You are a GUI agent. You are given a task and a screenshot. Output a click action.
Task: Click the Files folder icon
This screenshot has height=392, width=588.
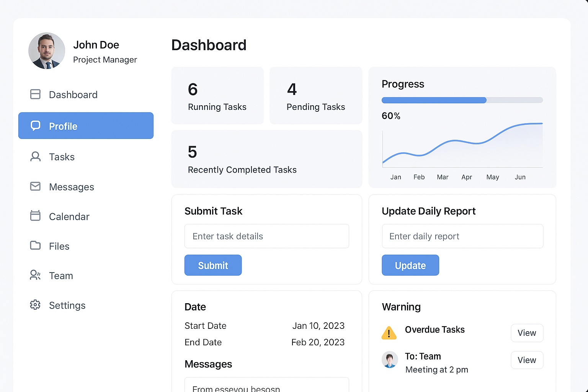tap(35, 245)
